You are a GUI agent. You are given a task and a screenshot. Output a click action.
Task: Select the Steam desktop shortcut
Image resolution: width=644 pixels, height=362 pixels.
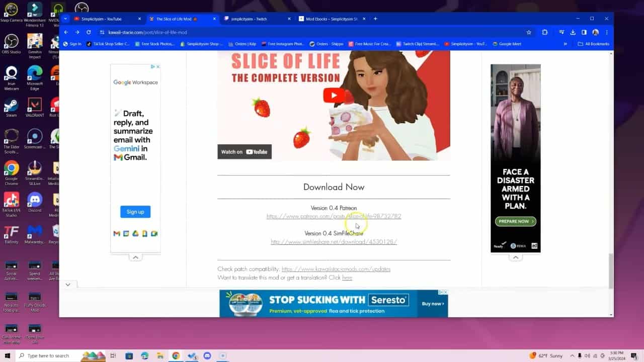coord(11,108)
